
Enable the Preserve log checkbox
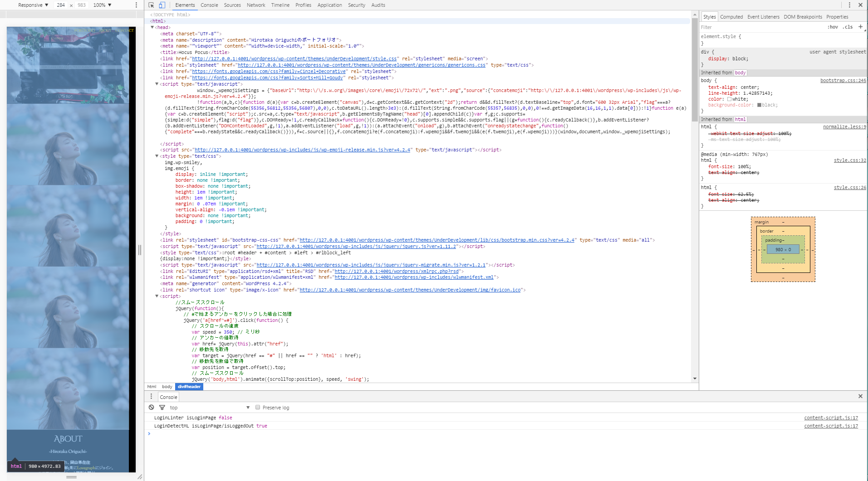click(x=258, y=408)
